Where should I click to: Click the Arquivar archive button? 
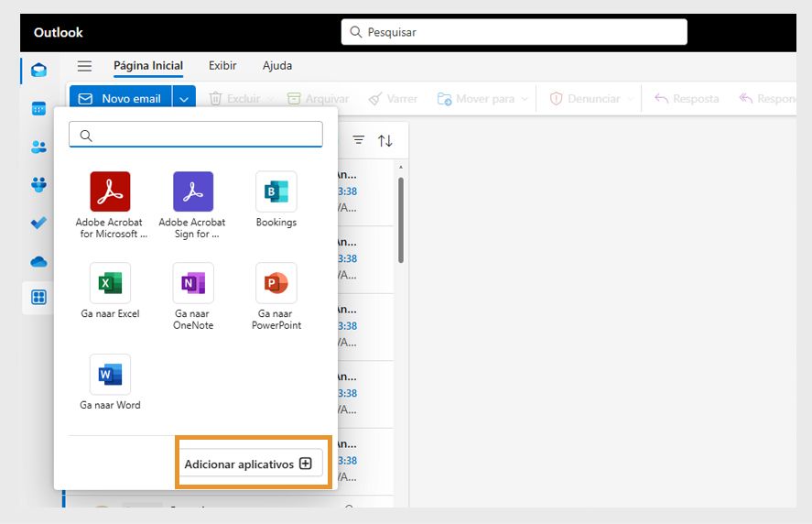point(318,98)
